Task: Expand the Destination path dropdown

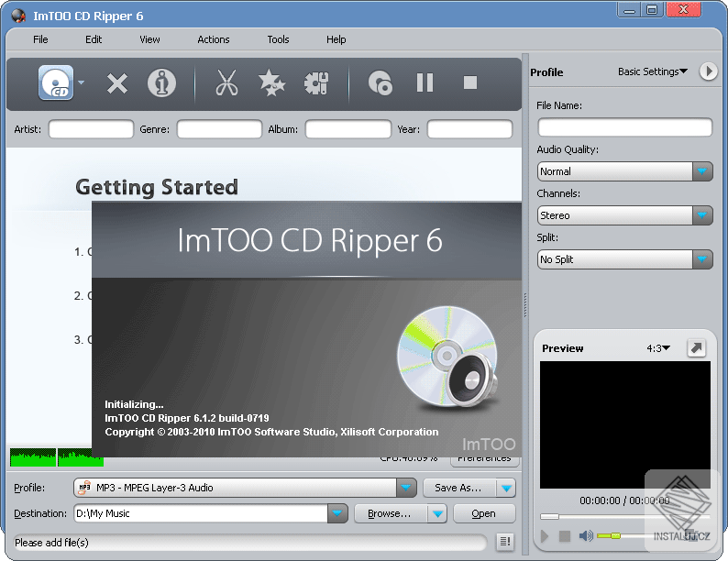Action: (337, 513)
